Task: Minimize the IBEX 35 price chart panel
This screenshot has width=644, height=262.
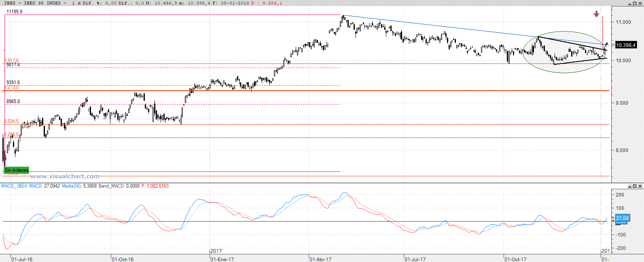Action: (x=630, y=3)
